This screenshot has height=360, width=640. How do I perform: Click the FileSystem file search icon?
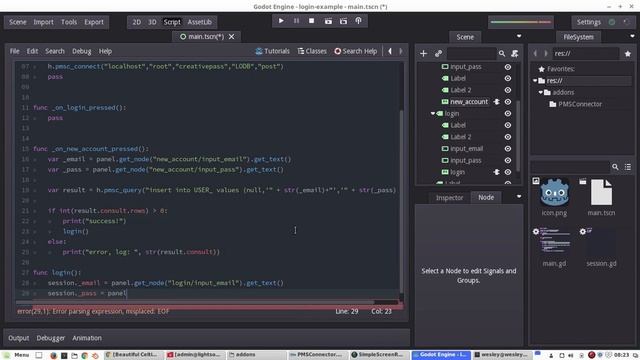(615, 167)
